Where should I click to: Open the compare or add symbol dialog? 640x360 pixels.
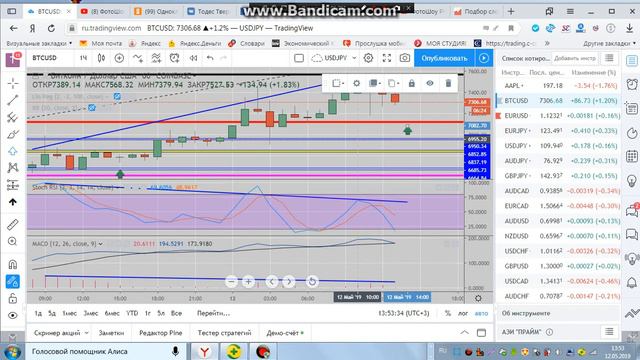(119, 58)
